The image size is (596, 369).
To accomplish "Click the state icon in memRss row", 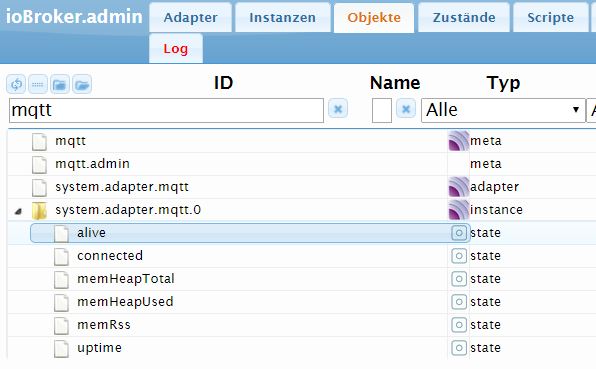I will tap(459, 325).
